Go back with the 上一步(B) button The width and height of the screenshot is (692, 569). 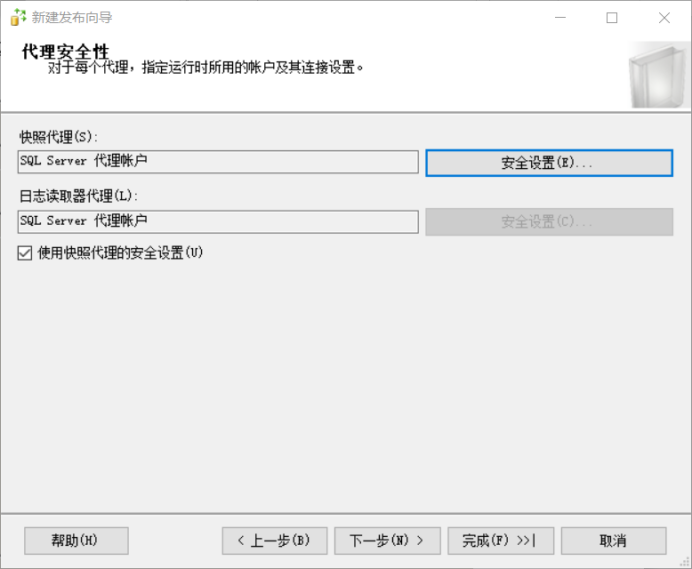click(274, 540)
